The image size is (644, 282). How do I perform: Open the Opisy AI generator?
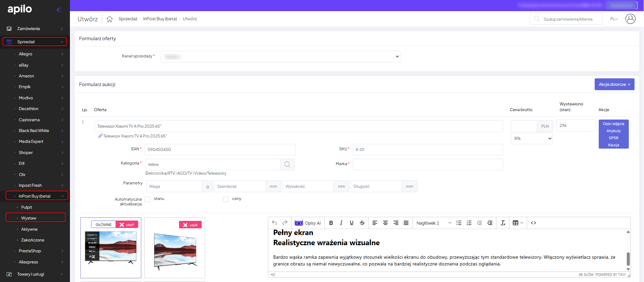click(307, 223)
